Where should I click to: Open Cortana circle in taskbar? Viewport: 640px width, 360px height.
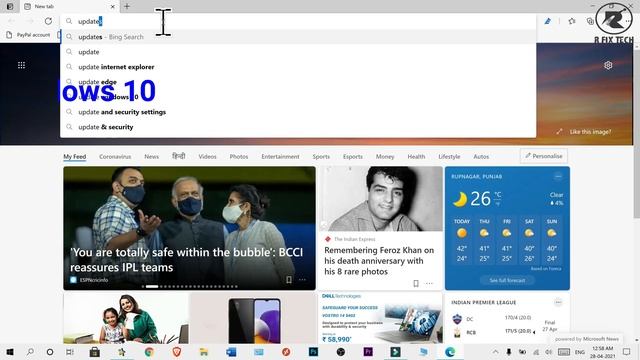[50, 352]
